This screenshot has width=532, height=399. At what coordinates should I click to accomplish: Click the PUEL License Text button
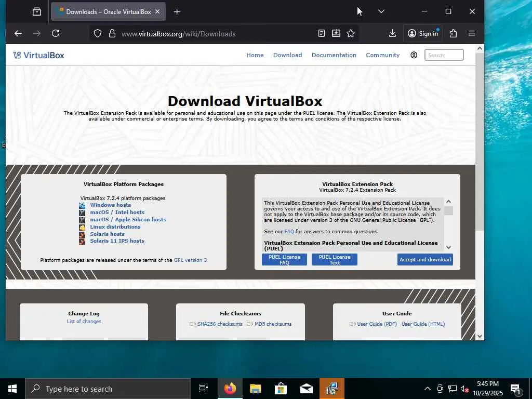tap(334, 260)
